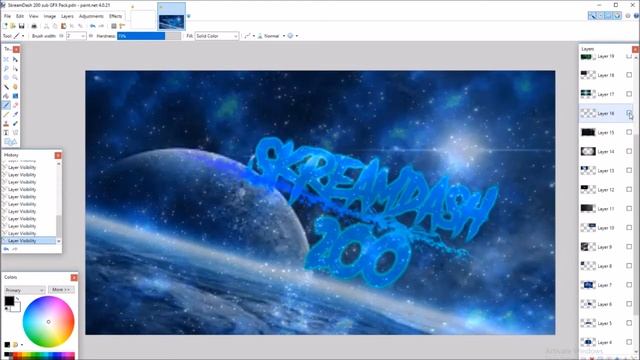Toggle visibility checkbox of Layer 14

point(629,151)
